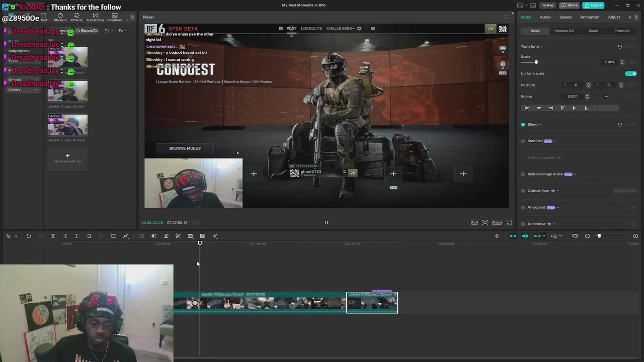
Task: Edit the Position X value field
Action: (x=576, y=85)
